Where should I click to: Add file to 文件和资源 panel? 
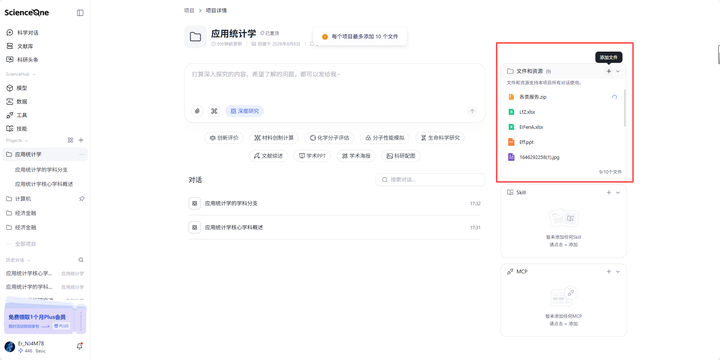(x=609, y=71)
